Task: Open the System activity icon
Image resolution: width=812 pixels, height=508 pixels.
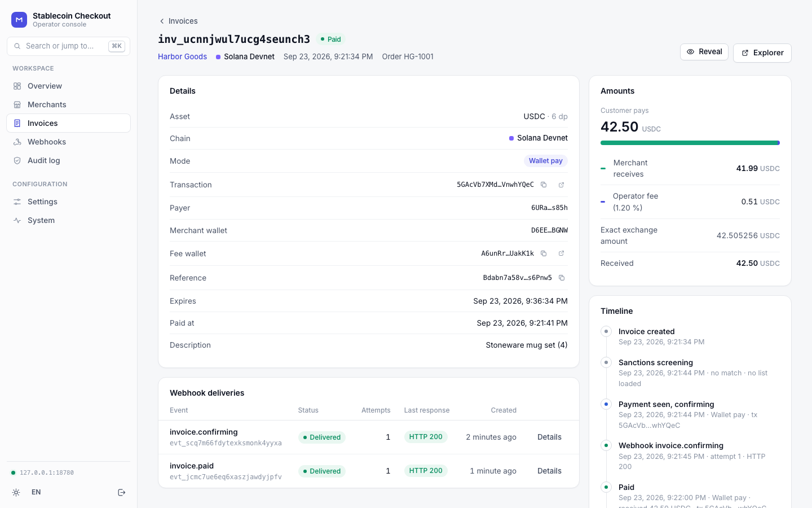Action: (17, 220)
